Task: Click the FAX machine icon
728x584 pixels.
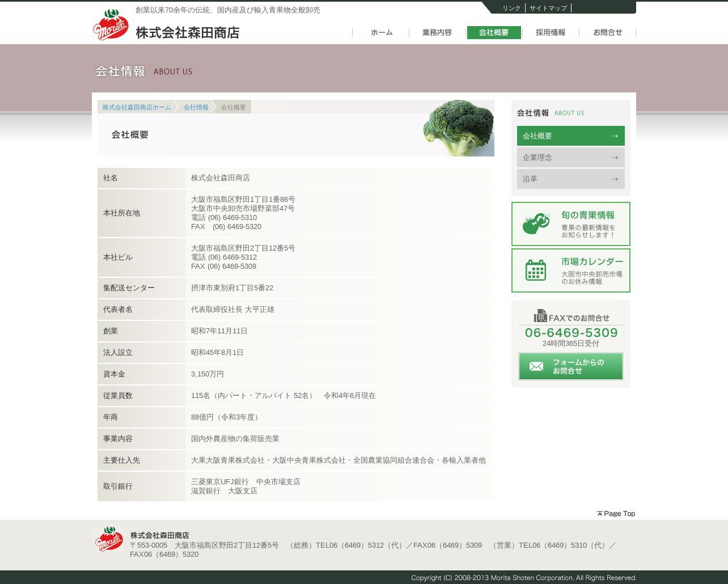Action: (x=540, y=316)
